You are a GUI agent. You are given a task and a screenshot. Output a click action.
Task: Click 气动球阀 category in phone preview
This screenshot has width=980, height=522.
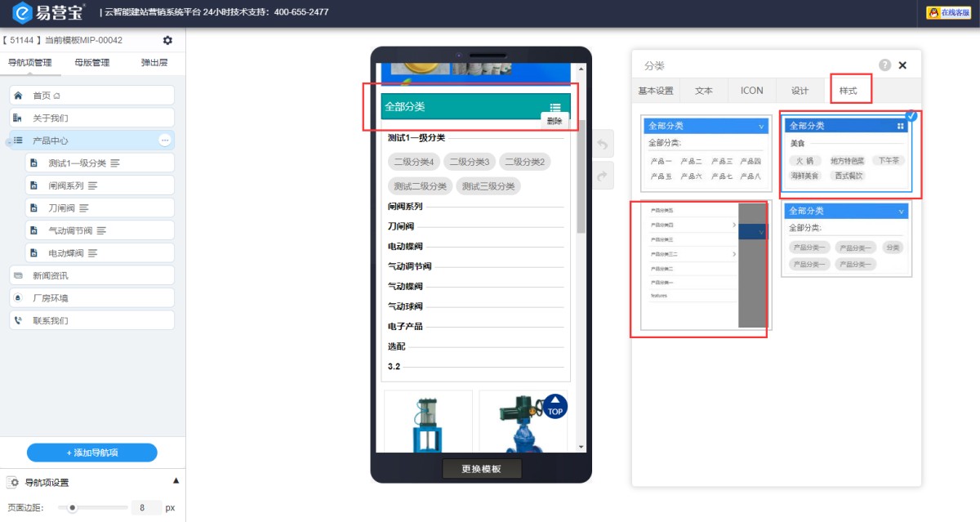(405, 306)
